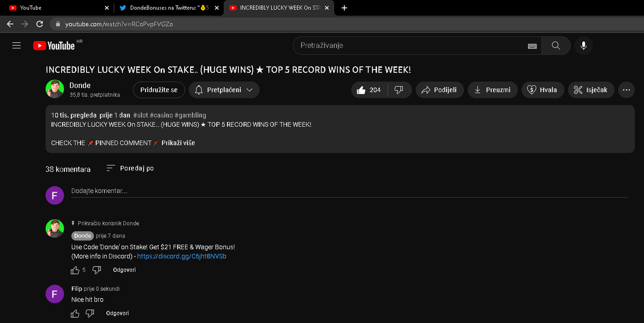
Task: Dislike Filip's 'Nice hit bro' comment
Action: click(90, 313)
